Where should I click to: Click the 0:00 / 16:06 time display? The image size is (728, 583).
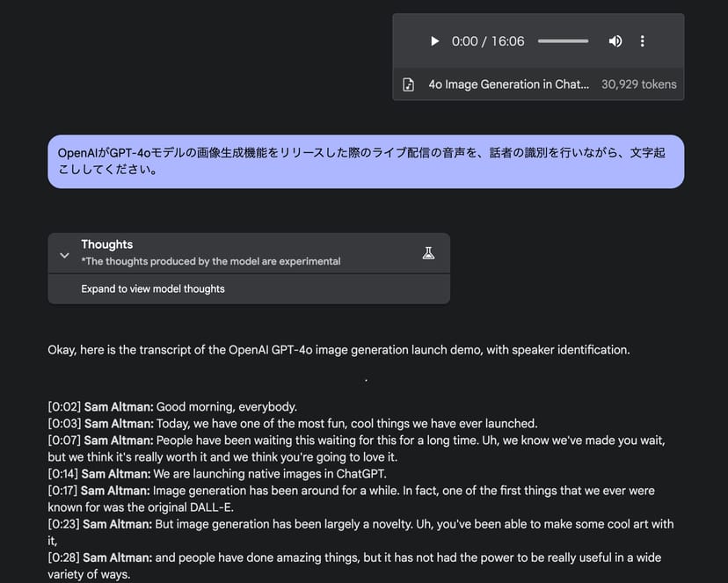488,41
